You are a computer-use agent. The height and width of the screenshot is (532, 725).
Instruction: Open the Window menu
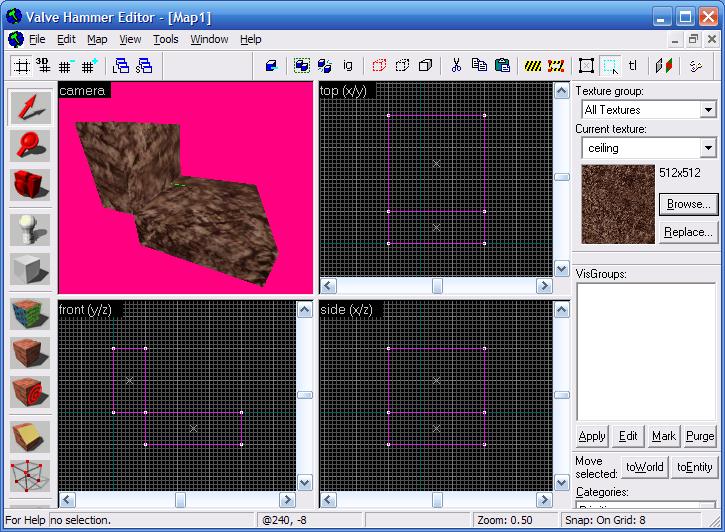(209, 39)
